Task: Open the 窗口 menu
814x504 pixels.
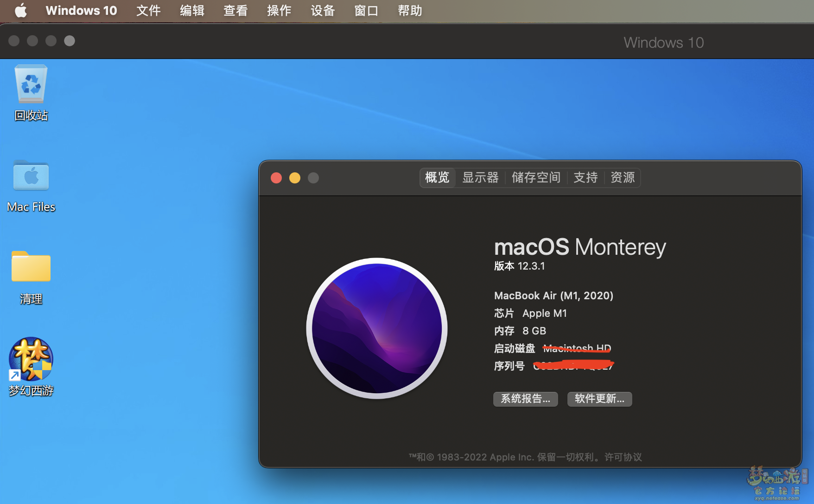Action: click(366, 10)
